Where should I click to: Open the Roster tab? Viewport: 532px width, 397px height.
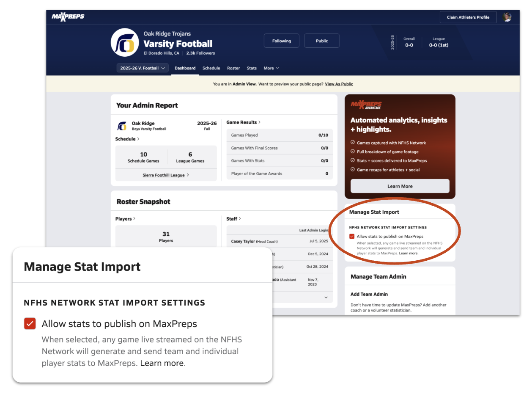pos(233,68)
